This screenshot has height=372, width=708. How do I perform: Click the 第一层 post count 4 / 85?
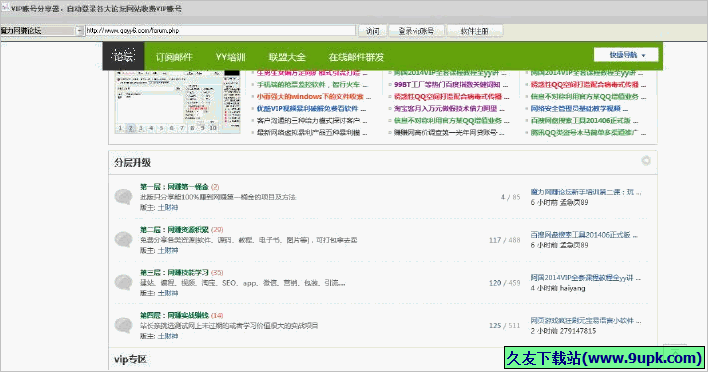(510, 197)
